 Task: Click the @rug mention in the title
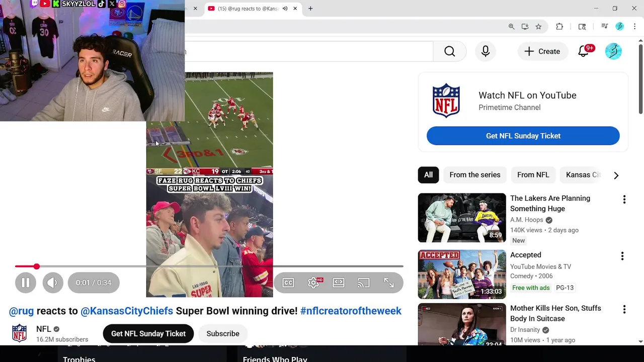point(21,311)
